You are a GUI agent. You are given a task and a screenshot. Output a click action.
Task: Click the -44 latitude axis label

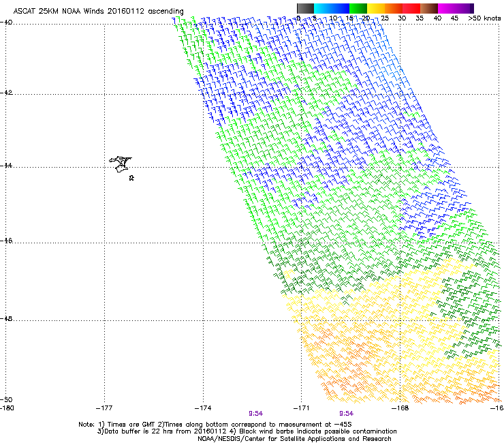6,166
